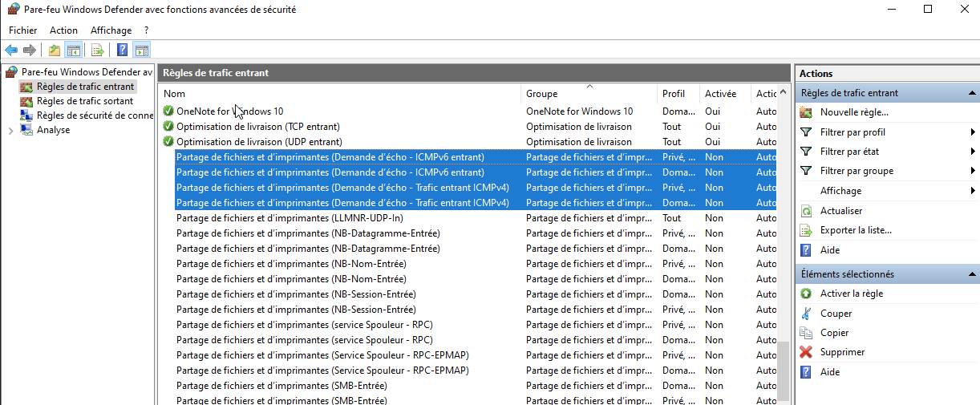Screen dimensions: 980x405
Task: Click Nouvelle règle in Actions pane
Action: (x=853, y=112)
